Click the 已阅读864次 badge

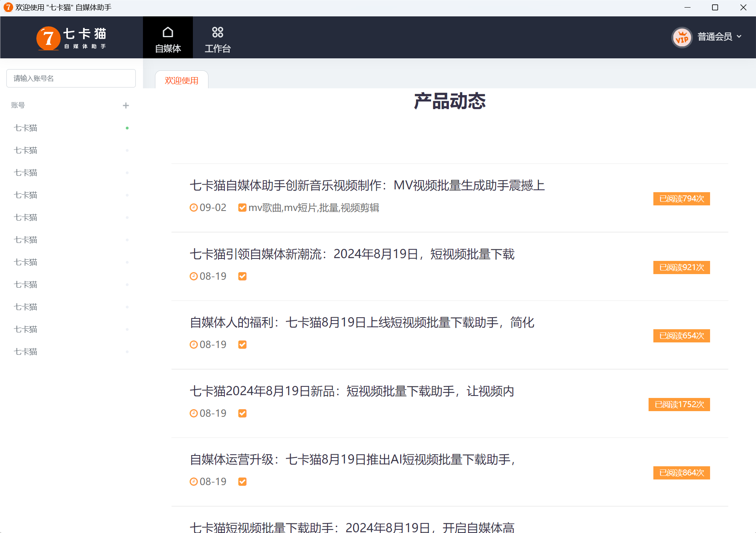[681, 473]
